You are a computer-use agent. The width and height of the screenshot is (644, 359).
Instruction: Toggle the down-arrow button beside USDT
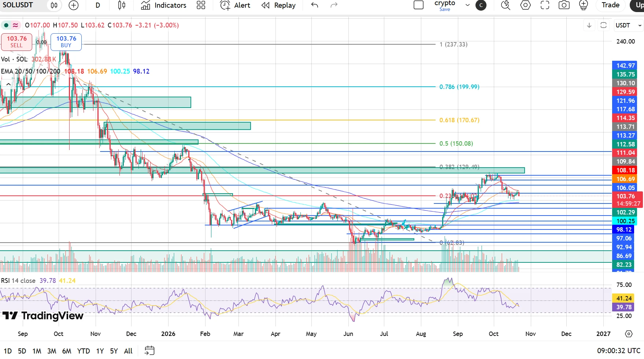coord(589,25)
